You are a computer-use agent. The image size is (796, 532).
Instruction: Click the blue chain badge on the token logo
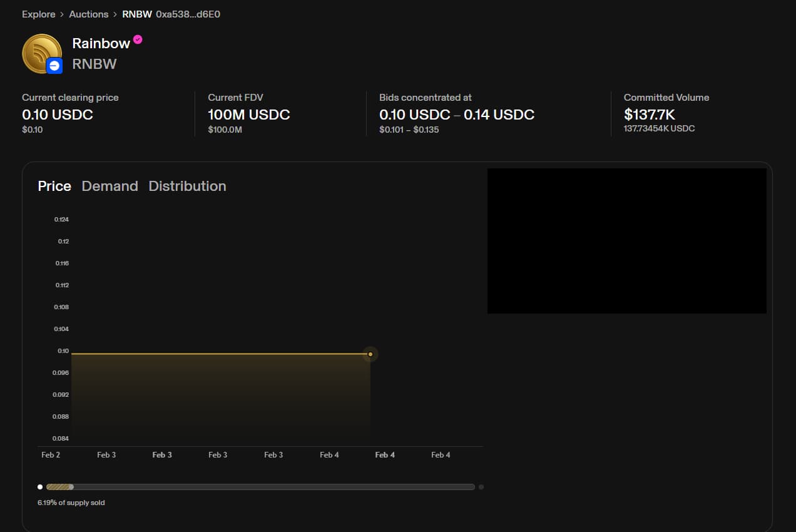[54, 66]
